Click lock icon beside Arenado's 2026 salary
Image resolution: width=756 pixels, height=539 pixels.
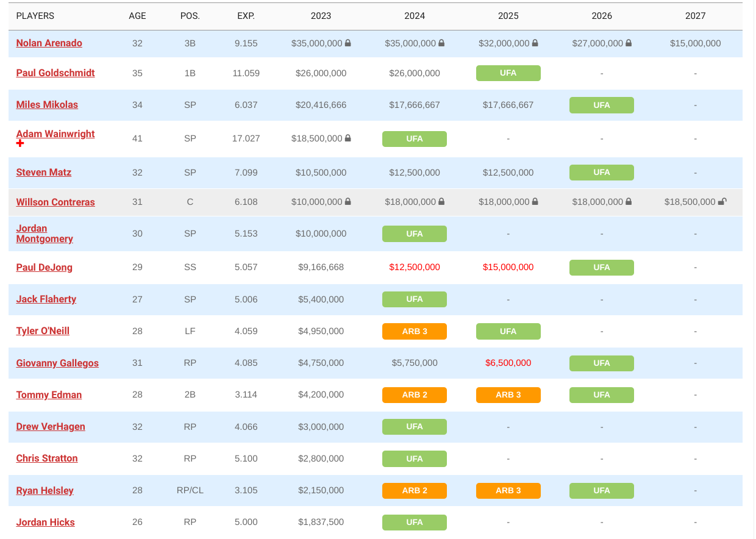pyautogui.click(x=629, y=43)
